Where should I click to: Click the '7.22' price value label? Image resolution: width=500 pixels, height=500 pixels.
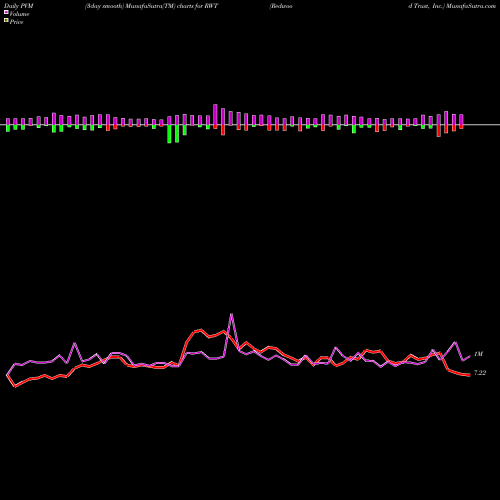click(x=480, y=373)
